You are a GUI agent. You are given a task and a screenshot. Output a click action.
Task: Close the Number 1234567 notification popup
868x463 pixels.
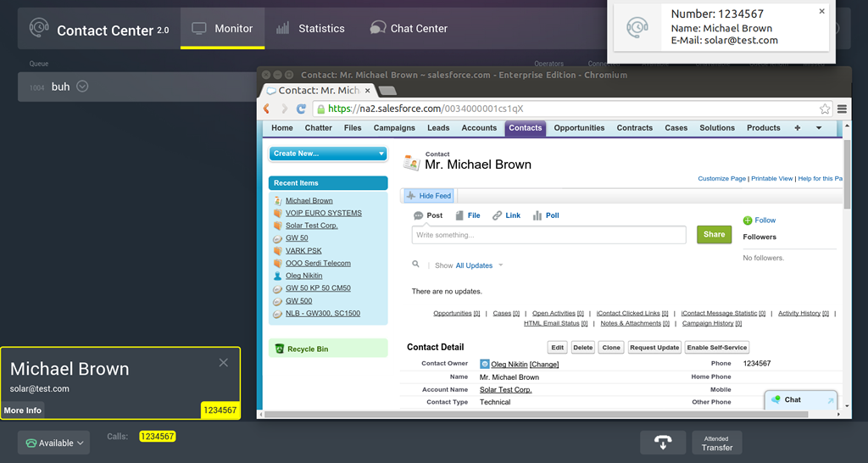pos(822,11)
